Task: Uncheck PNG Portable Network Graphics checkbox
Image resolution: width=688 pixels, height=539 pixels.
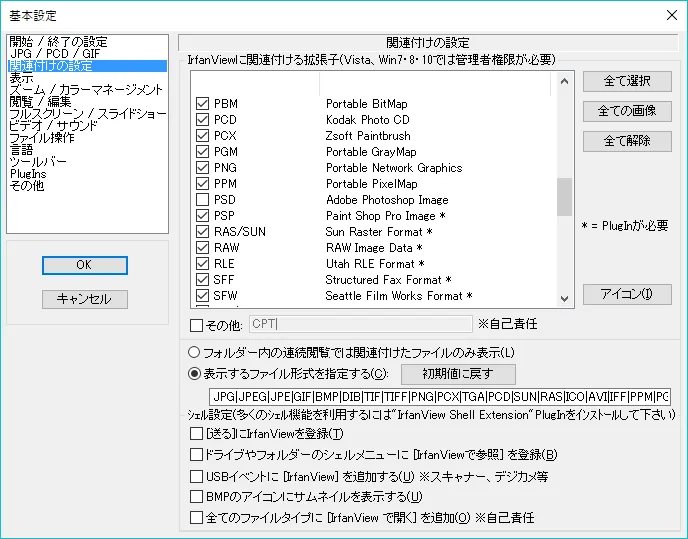Action: tap(202, 168)
